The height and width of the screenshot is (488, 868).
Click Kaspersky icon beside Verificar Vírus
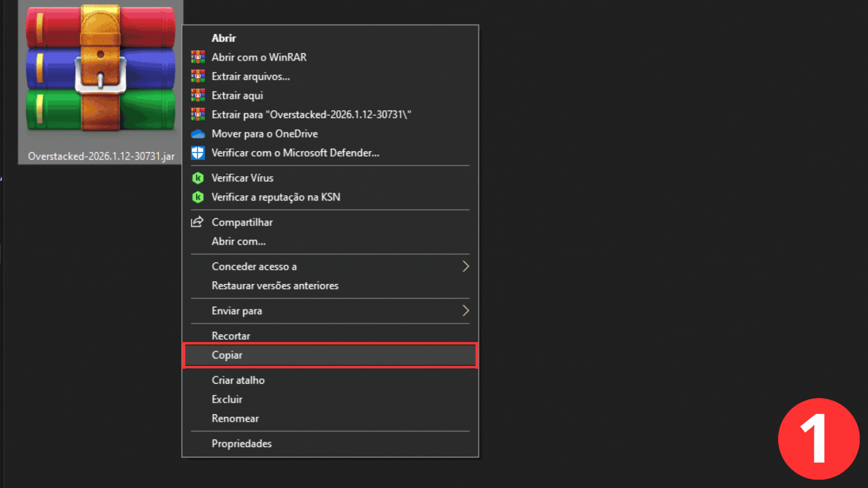tap(198, 178)
